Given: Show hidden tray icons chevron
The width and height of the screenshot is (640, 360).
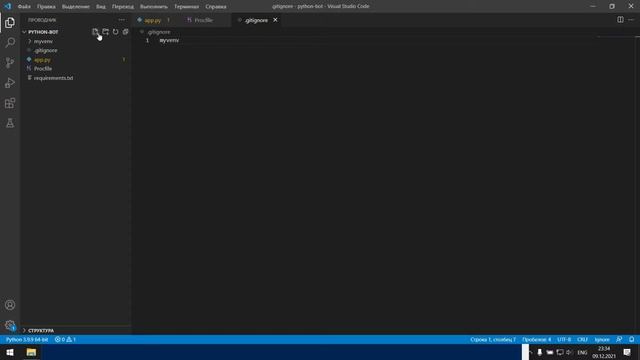Looking at the screenshot, I should [530, 352].
